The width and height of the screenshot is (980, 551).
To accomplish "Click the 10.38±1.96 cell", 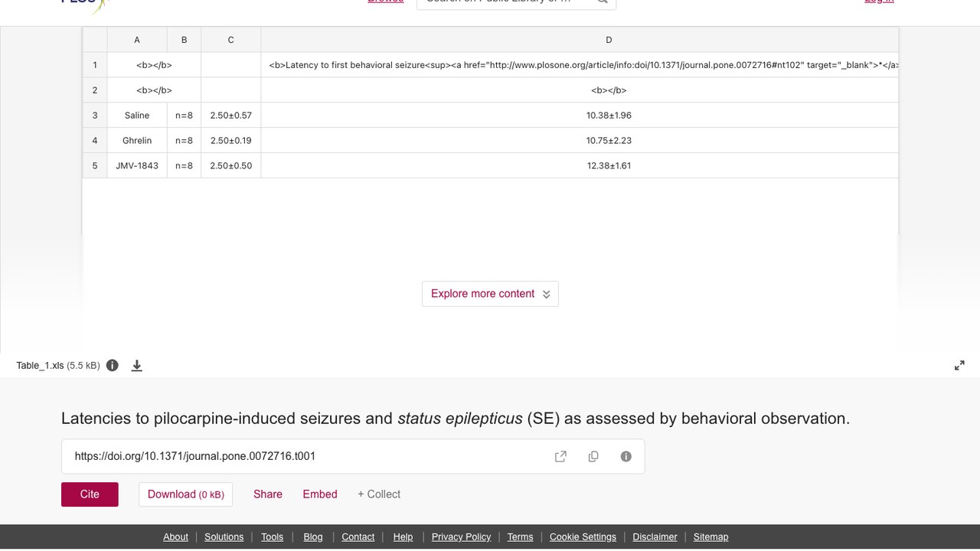I will (580, 116).
